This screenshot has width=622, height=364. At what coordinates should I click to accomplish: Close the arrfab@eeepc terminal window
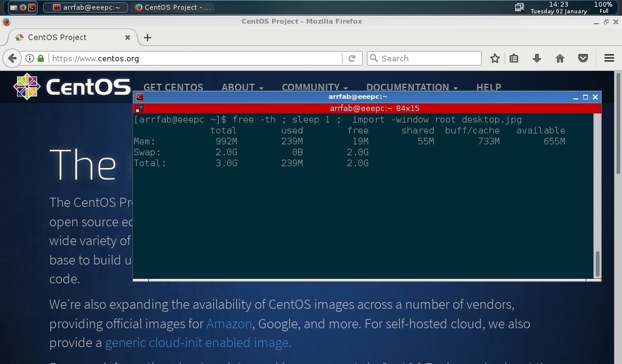coord(595,97)
